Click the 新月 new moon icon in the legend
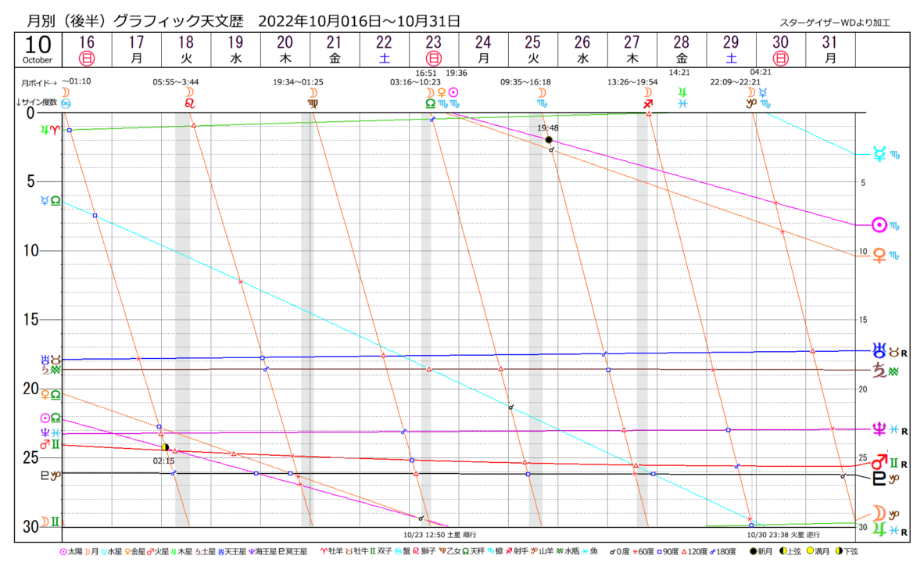Image resolution: width=924 pixels, height=563 pixels. pos(754,552)
